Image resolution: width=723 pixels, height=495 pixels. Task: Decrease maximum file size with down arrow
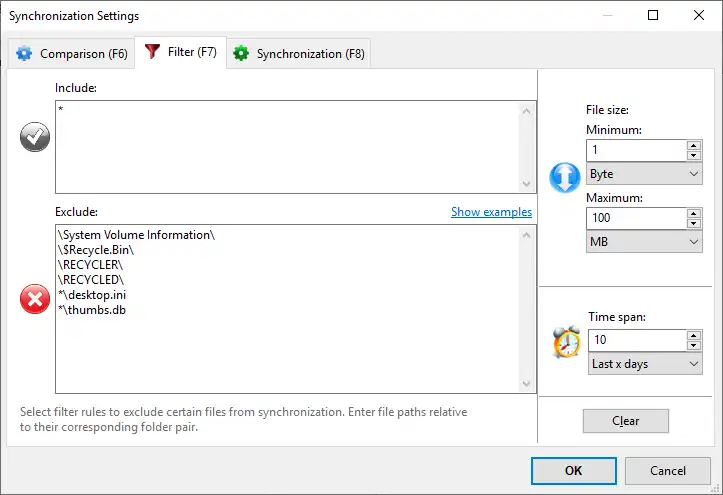pyautogui.click(x=693, y=223)
